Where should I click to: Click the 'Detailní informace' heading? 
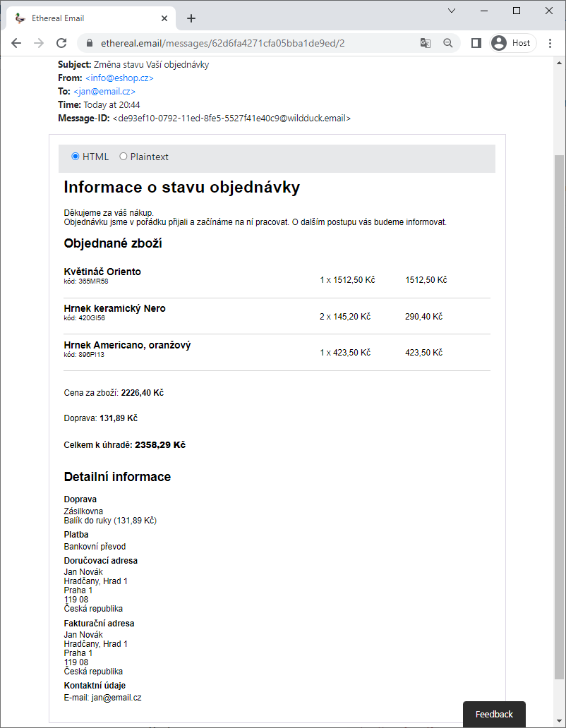tap(117, 477)
